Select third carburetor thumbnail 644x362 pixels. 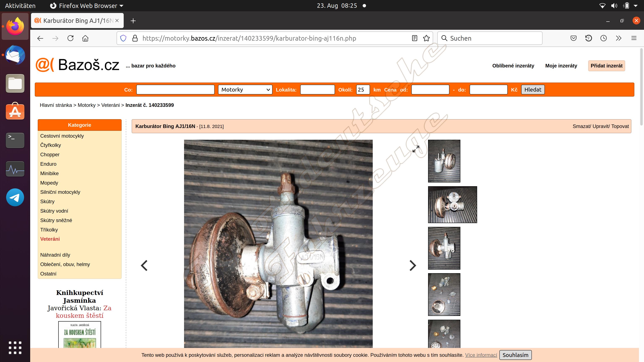[444, 248]
